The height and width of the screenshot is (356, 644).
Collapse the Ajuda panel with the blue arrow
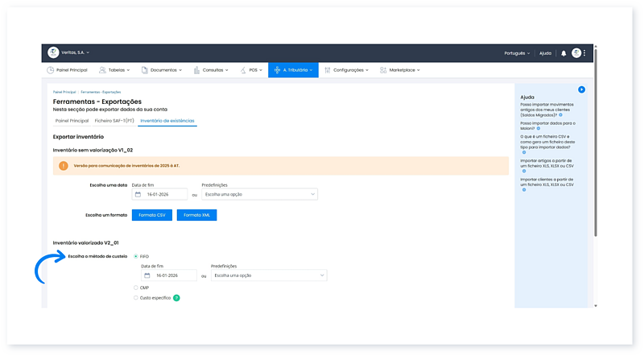(x=581, y=89)
